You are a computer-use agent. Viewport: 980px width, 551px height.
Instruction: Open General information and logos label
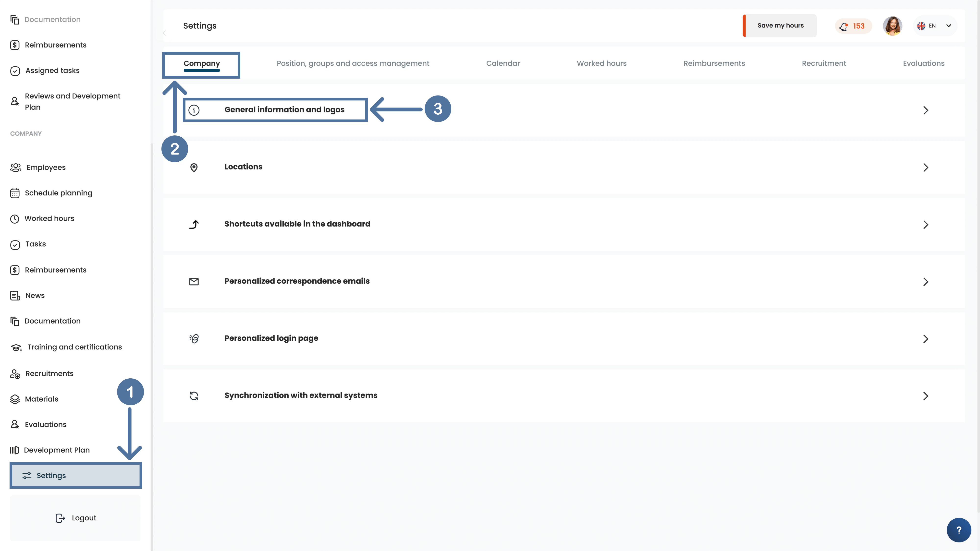[x=284, y=110]
